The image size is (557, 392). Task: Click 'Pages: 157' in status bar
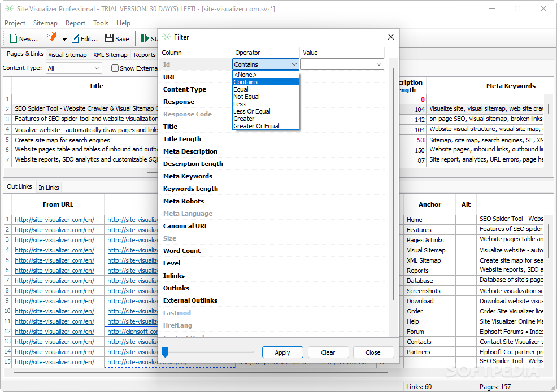pos(495,387)
